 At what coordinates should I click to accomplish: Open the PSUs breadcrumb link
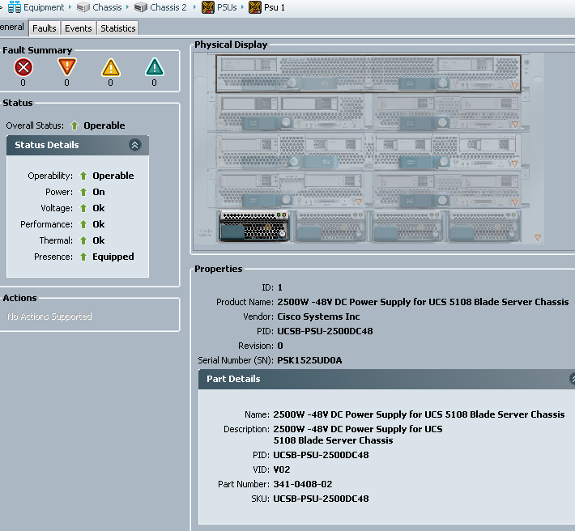227,8
